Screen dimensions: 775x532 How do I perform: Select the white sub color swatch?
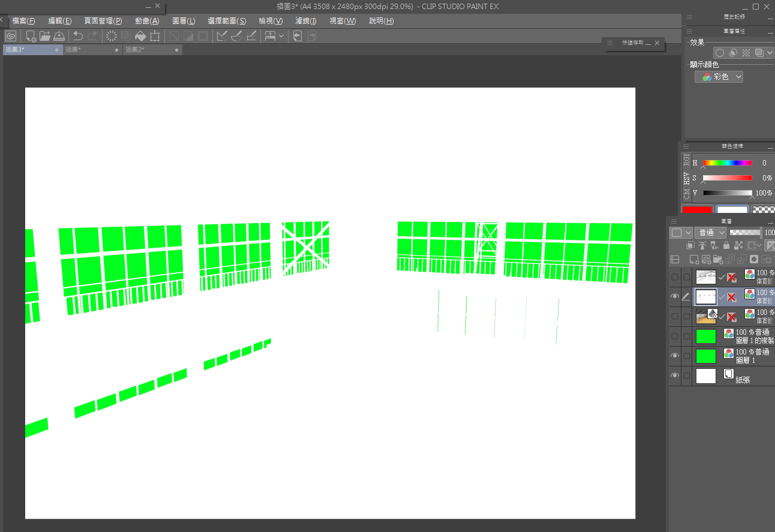733,211
